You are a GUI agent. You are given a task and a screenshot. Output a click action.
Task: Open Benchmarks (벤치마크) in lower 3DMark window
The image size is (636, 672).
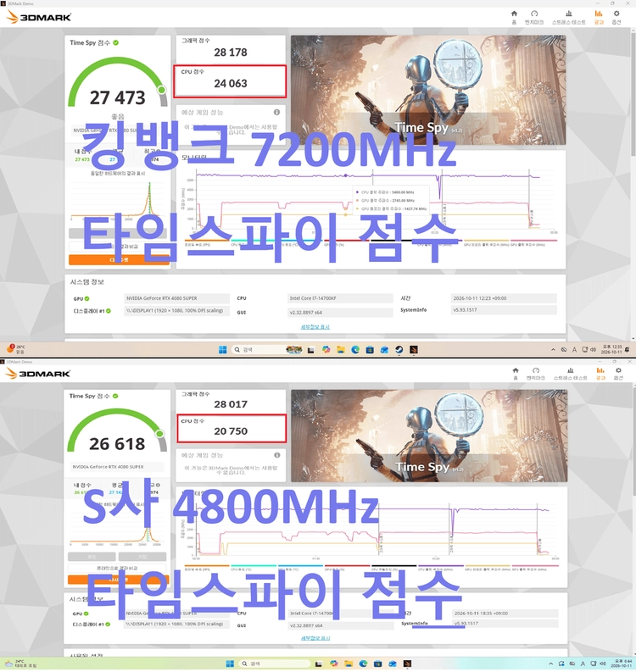pos(536,374)
